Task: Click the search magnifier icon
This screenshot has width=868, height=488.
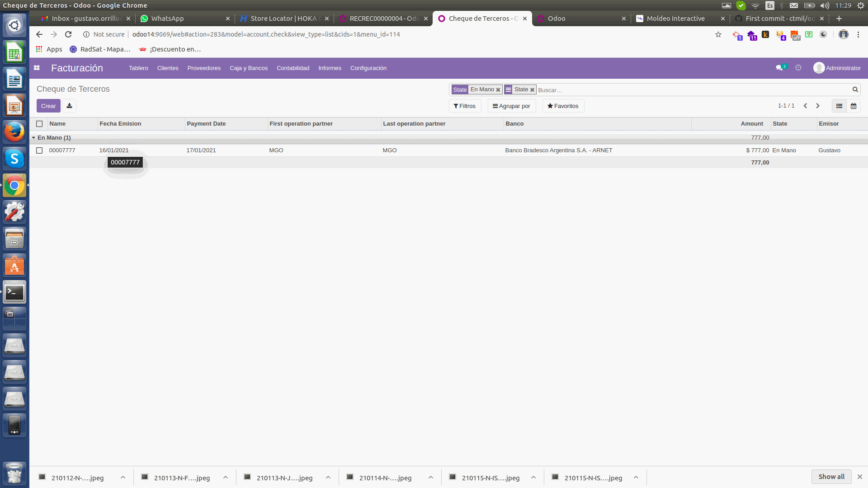Action: pos(855,89)
